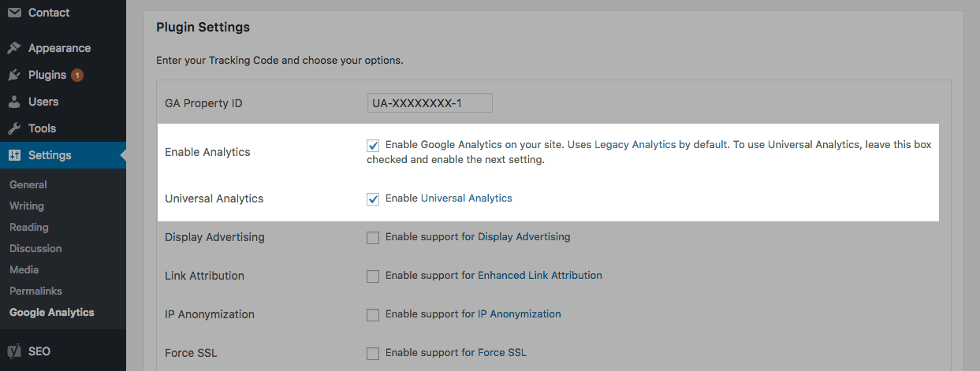Viewport: 980px width, 371px height.
Task: Click the Contact envelope icon
Action: [14, 13]
